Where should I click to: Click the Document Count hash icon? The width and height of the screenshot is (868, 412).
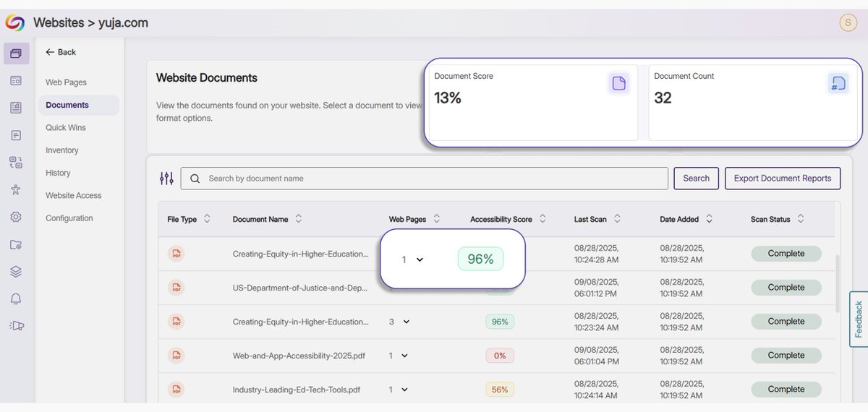[838, 84]
